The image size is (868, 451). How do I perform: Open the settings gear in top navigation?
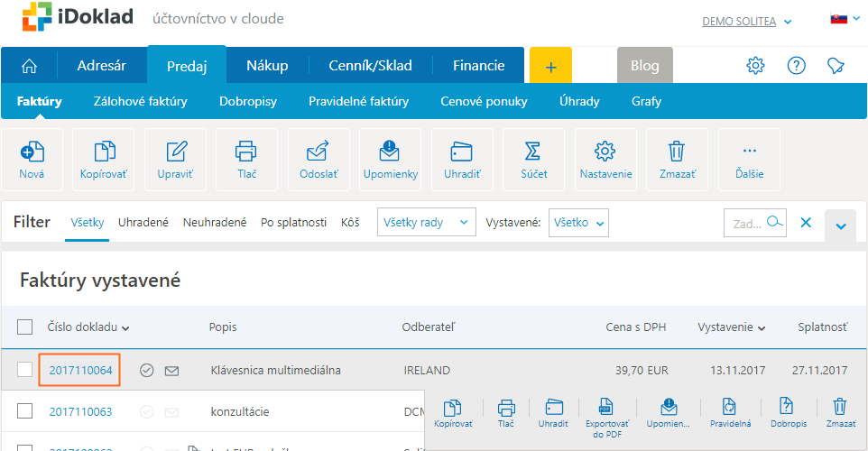pos(755,66)
